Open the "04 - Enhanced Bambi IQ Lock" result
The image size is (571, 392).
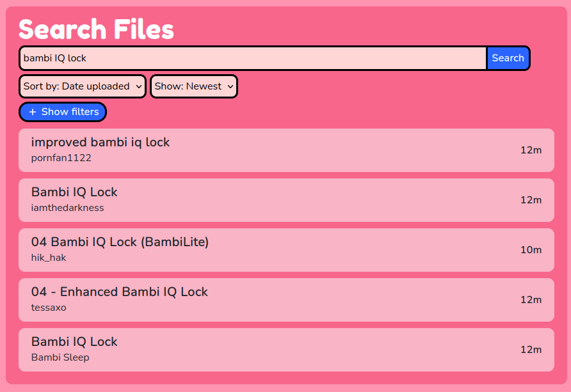(119, 292)
